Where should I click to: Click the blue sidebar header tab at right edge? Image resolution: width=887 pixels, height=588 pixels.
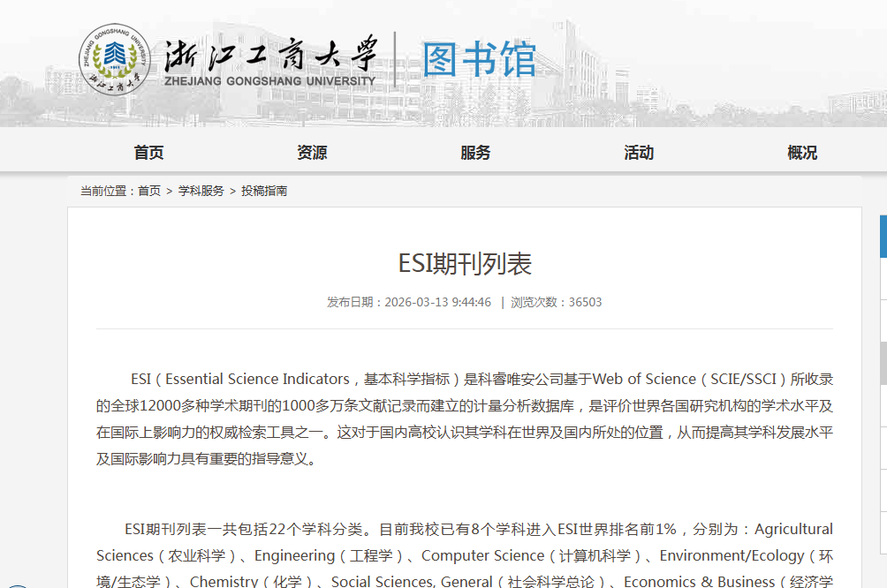pyautogui.click(x=883, y=237)
